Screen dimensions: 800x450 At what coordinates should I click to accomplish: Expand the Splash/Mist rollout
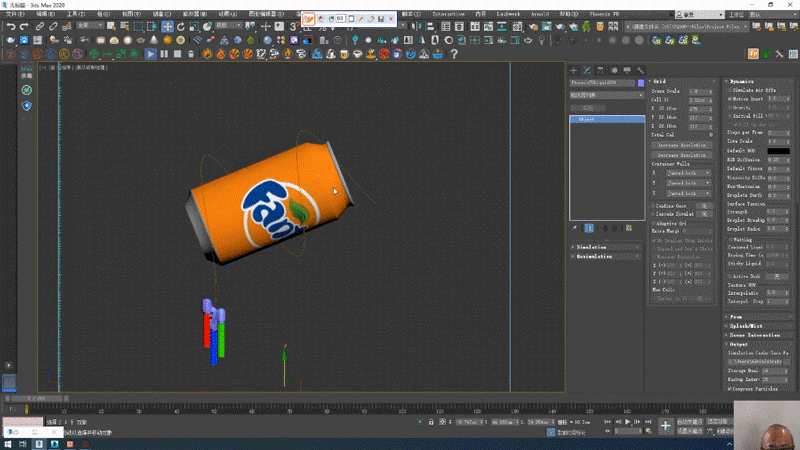(759, 326)
